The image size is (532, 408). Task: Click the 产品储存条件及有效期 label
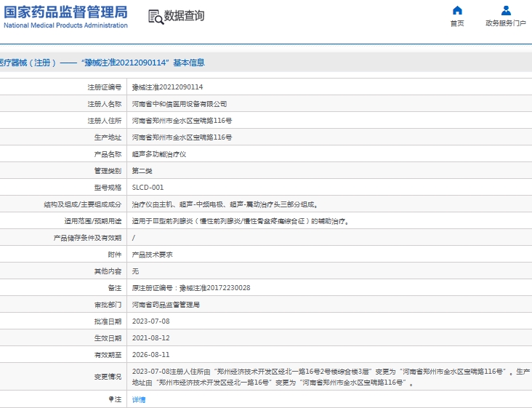point(87,238)
